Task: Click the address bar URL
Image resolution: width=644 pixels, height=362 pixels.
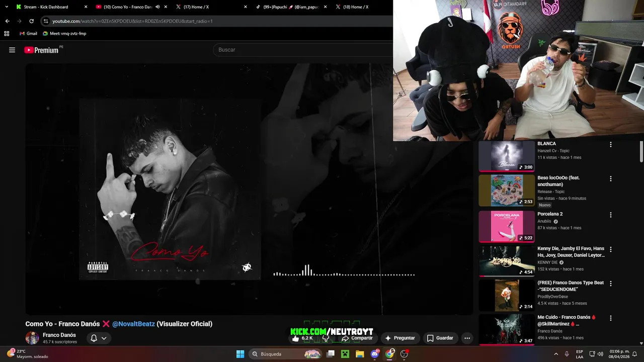Action: 133,21
